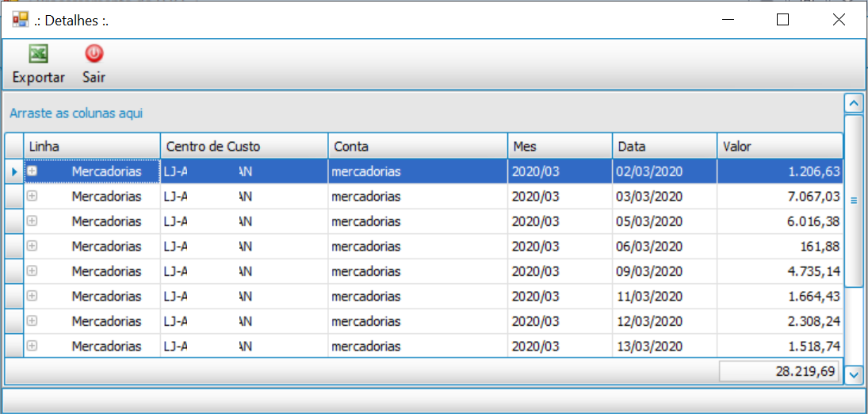Image resolution: width=868 pixels, height=414 pixels.
Task: Select the date cell 02/03/2020
Action: point(665,172)
